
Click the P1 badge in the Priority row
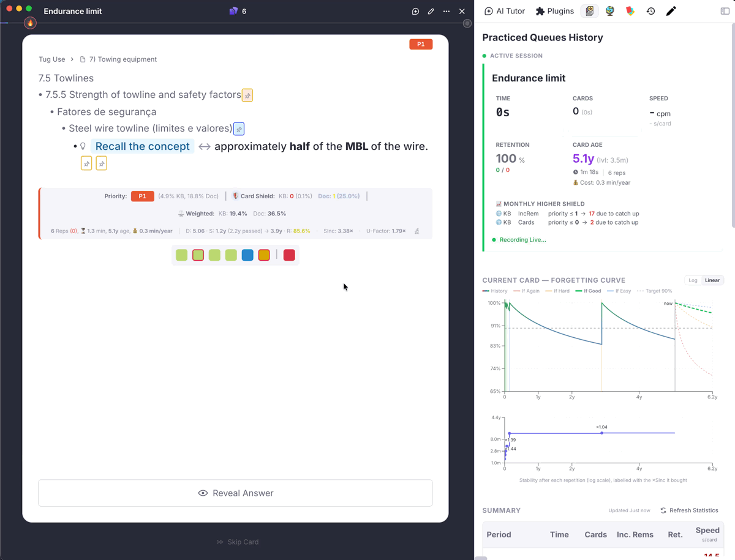click(142, 196)
